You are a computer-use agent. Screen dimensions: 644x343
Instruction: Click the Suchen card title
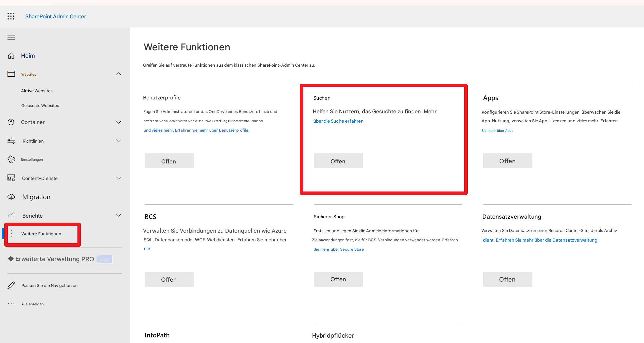click(322, 98)
